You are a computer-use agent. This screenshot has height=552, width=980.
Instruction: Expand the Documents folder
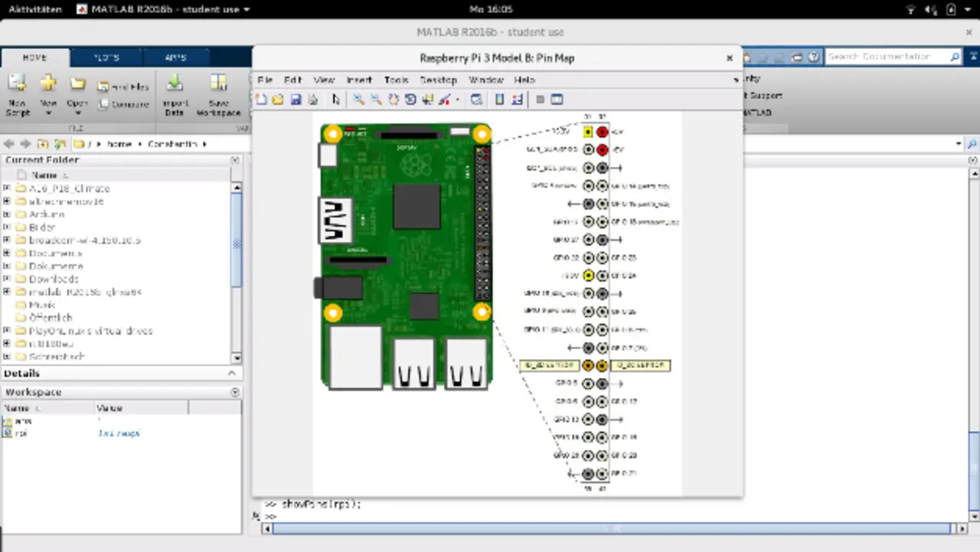pos(7,253)
